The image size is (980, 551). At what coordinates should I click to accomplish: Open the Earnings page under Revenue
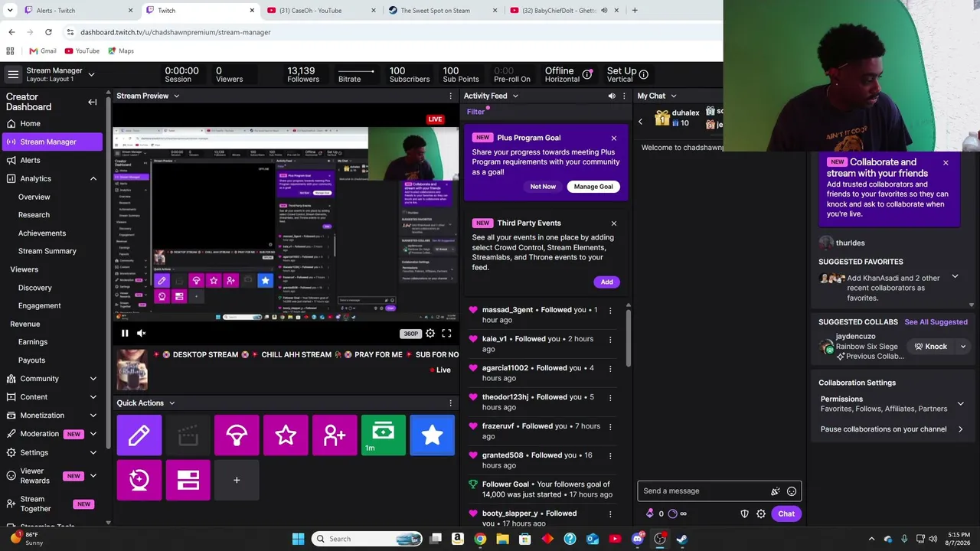point(33,342)
